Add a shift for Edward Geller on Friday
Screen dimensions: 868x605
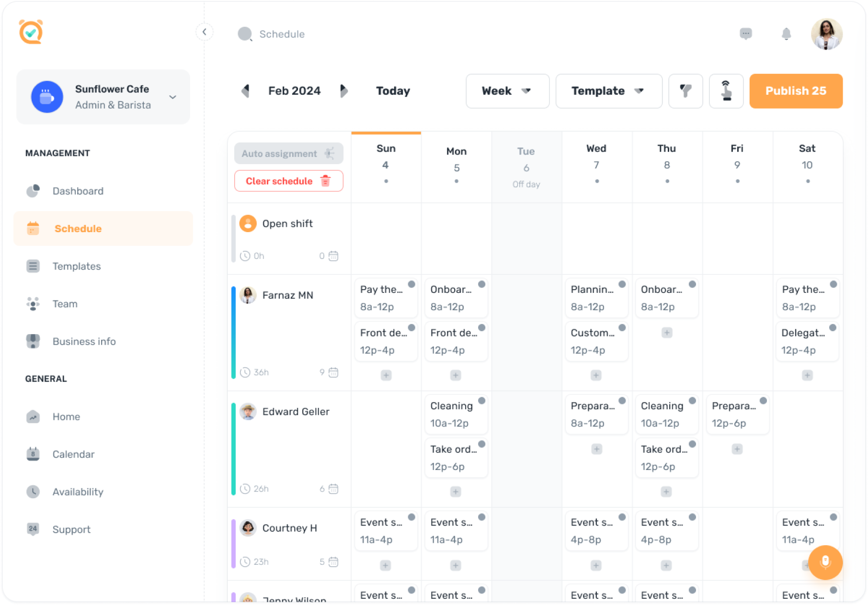tap(737, 449)
